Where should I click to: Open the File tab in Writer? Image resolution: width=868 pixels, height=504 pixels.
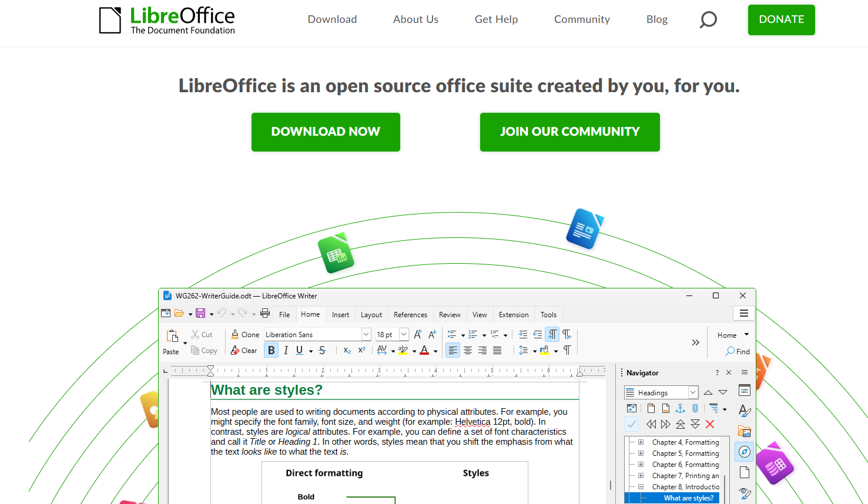[x=284, y=314]
